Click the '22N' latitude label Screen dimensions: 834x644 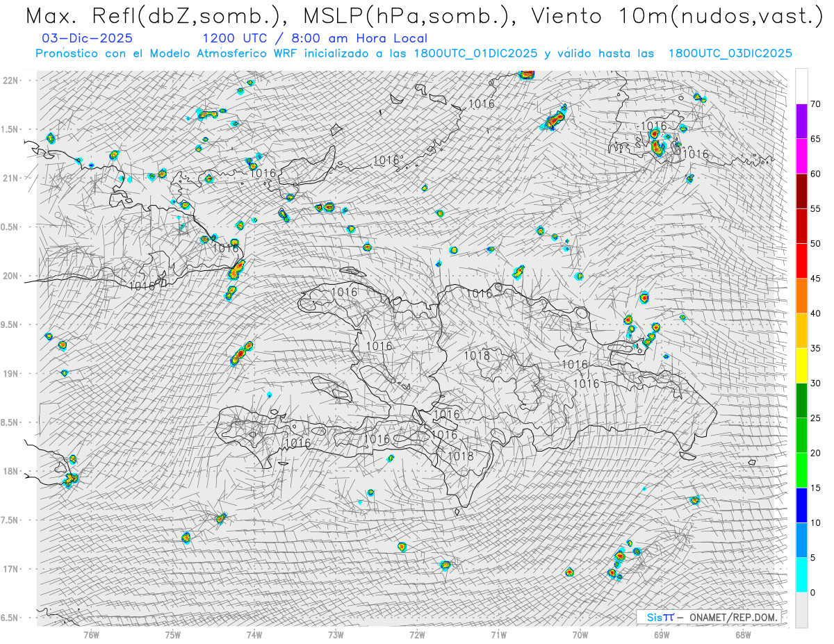10,80
